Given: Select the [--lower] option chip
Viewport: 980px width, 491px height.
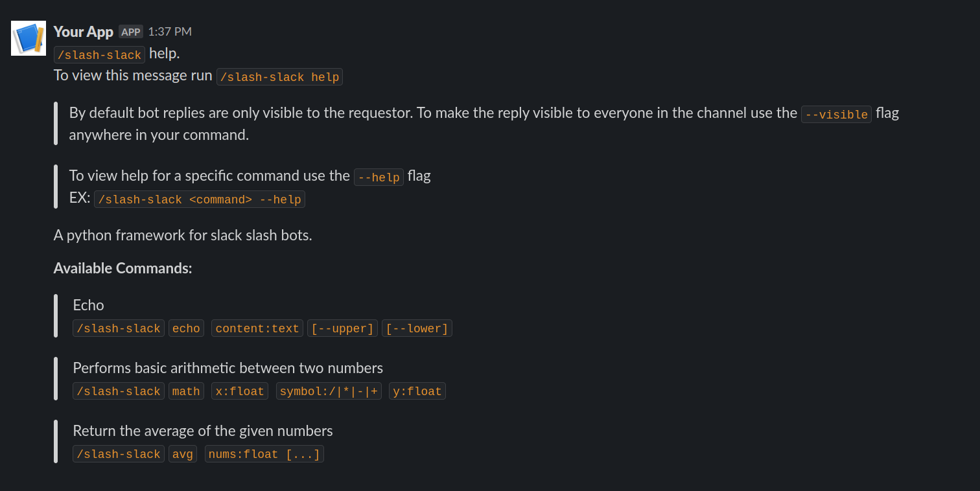Looking at the screenshot, I should [x=417, y=328].
